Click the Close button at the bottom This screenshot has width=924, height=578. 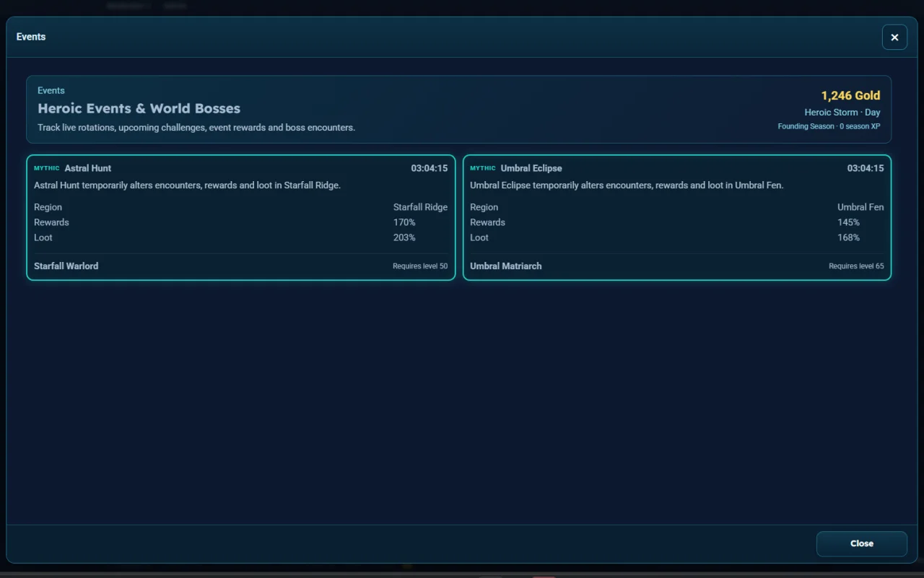coord(861,543)
